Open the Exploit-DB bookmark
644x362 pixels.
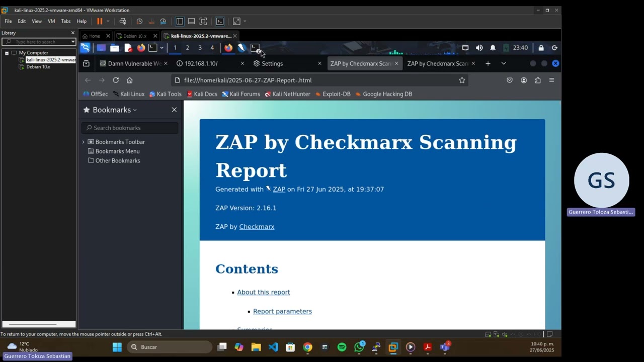pyautogui.click(x=333, y=94)
